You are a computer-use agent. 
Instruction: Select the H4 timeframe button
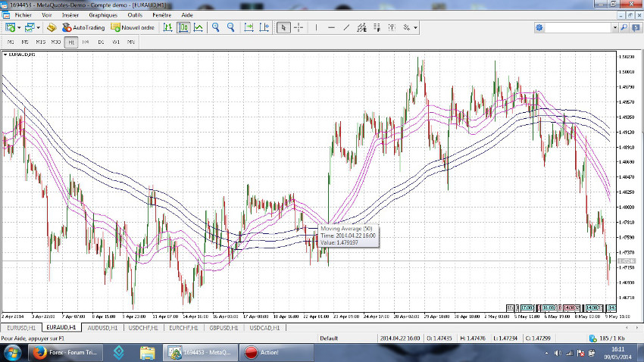[86, 42]
